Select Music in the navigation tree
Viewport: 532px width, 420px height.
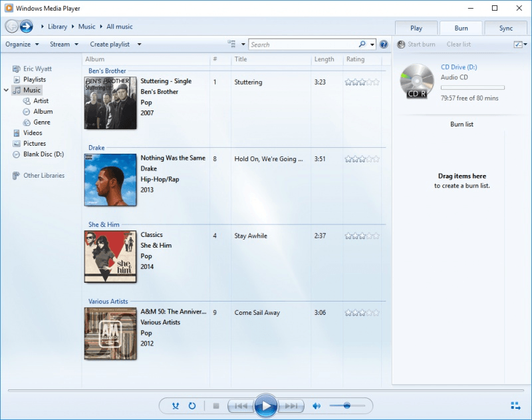pos(27,90)
